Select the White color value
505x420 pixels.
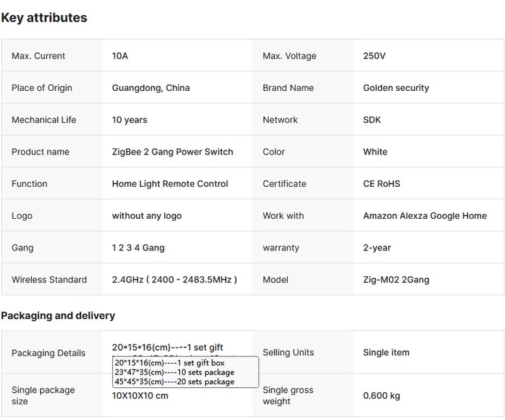click(375, 152)
